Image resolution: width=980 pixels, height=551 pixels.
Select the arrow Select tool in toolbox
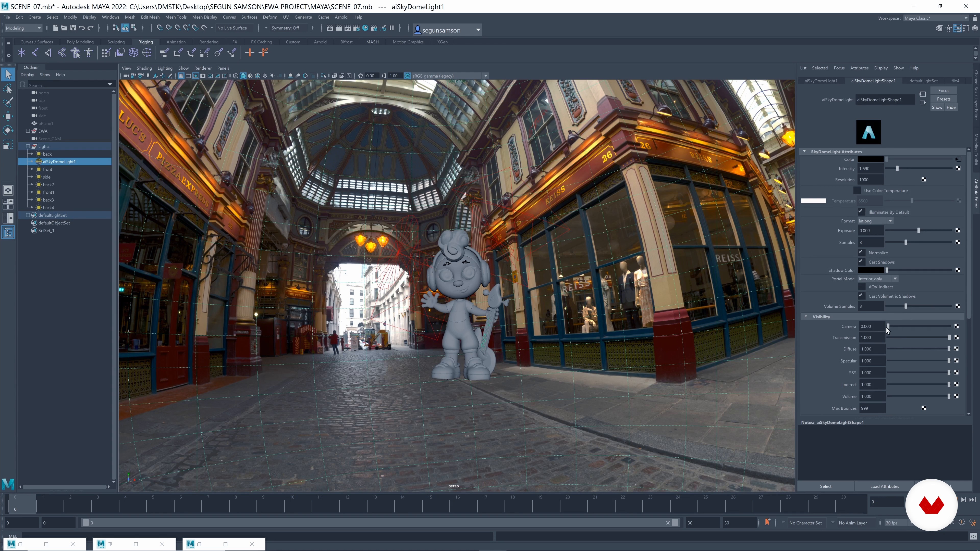click(x=8, y=74)
